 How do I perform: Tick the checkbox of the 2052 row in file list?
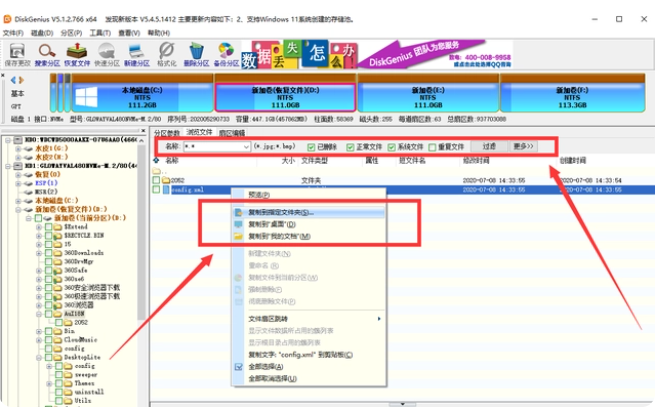(x=156, y=180)
